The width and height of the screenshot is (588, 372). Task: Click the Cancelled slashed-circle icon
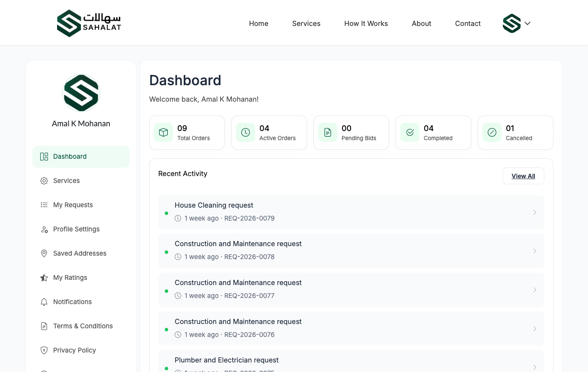(492, 132)
